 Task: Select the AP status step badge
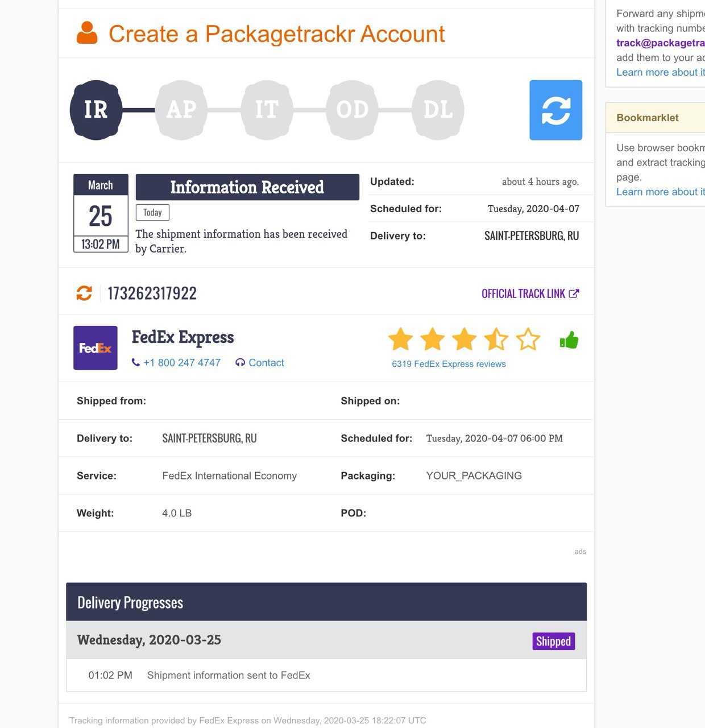[181, 110]
